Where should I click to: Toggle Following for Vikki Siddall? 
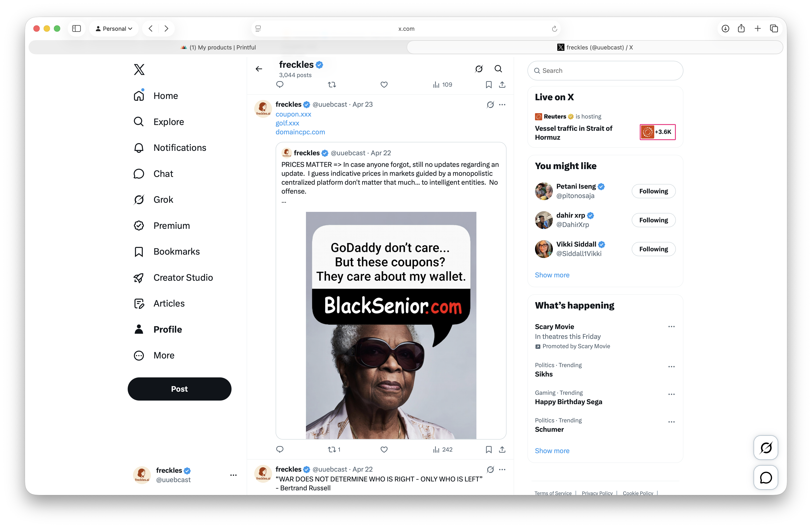(653, 249)
